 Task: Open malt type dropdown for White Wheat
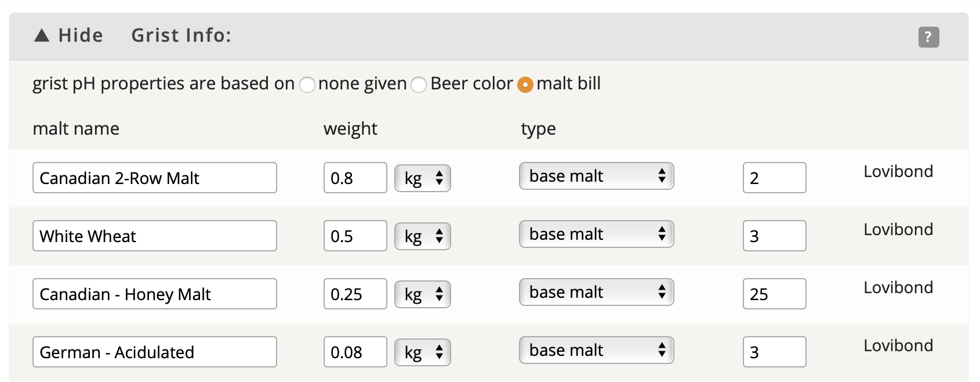click(x=596, y=234)
